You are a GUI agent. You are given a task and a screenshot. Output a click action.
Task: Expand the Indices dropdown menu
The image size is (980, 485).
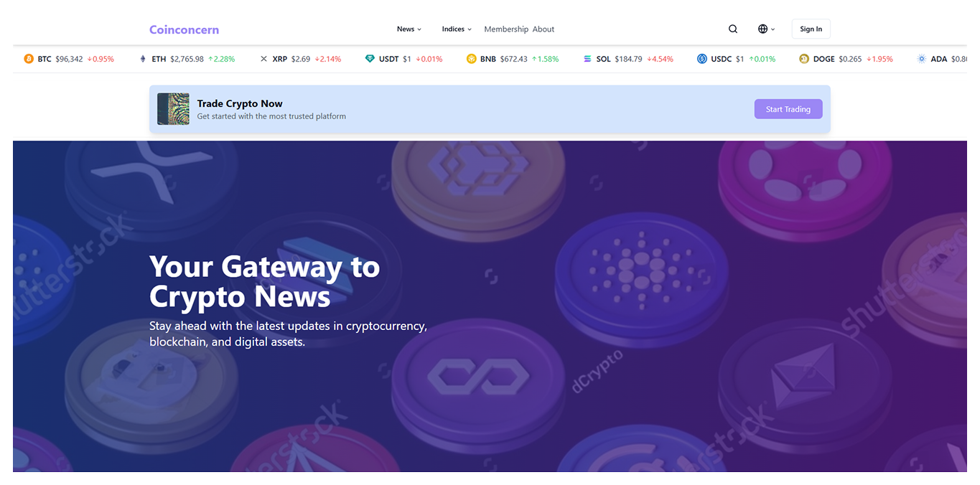457,29
